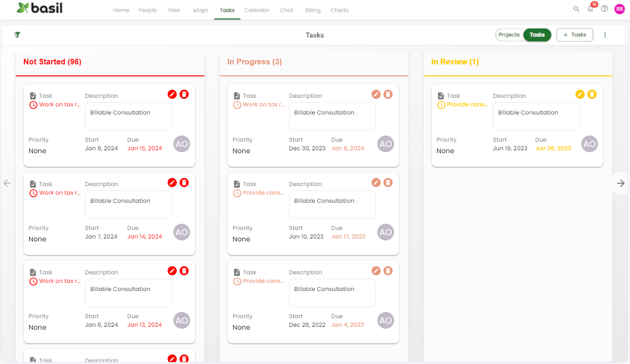The image size is (630, 364).
Task: Open the task filter funnel icon
Action: click(x=17, y=35)
